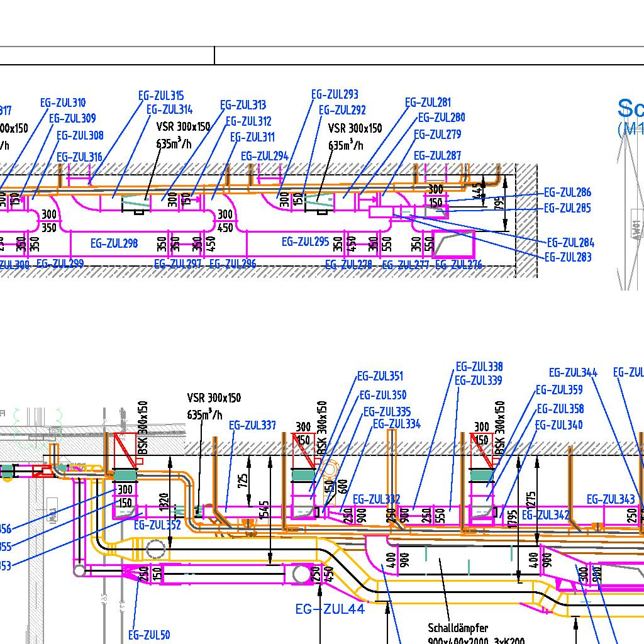The image size is (644, 644).
Task: Select the EG-ZUL298 duct segment label
Action: [x=114, y=243]
